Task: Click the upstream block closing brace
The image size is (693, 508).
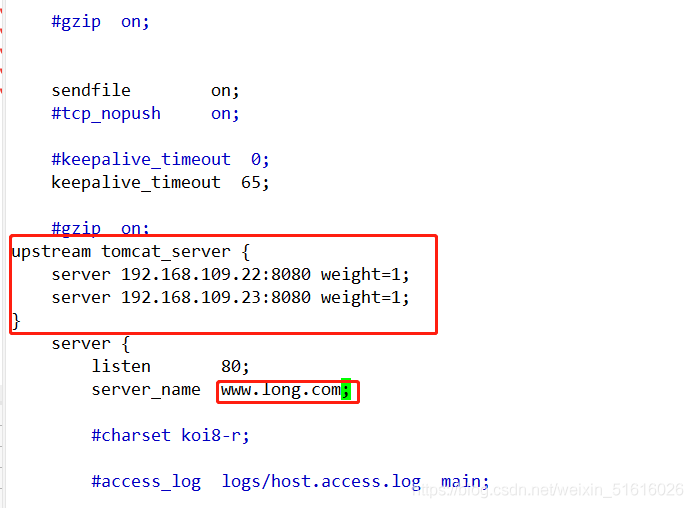Action: coord(16,321)
